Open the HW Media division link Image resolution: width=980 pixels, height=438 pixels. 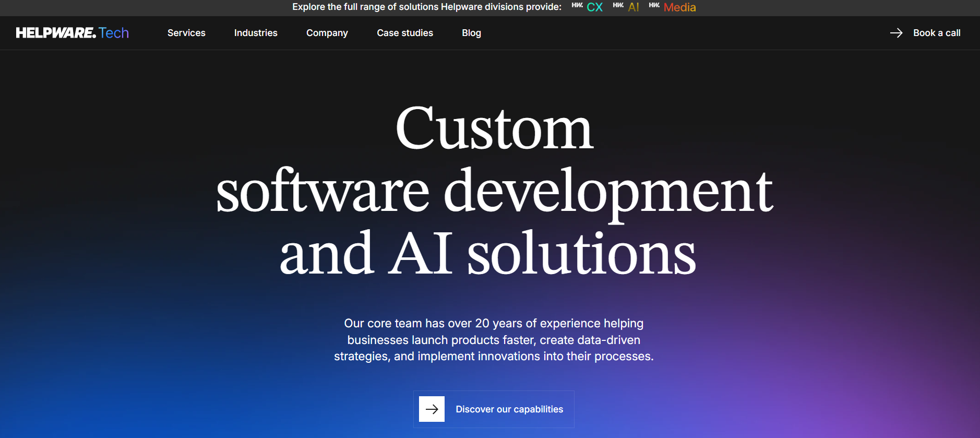click(x=672, y=7)
